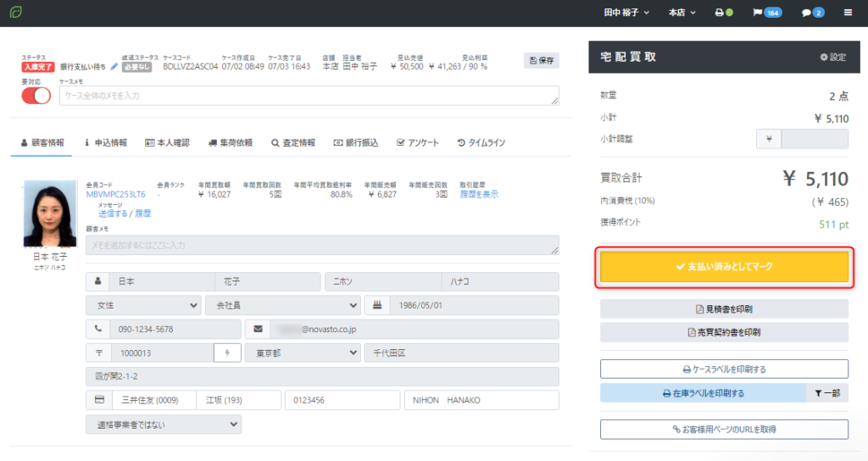Switch to the 査定情報 tab
This screenshot has height=461, width=868.
[293, 143]
